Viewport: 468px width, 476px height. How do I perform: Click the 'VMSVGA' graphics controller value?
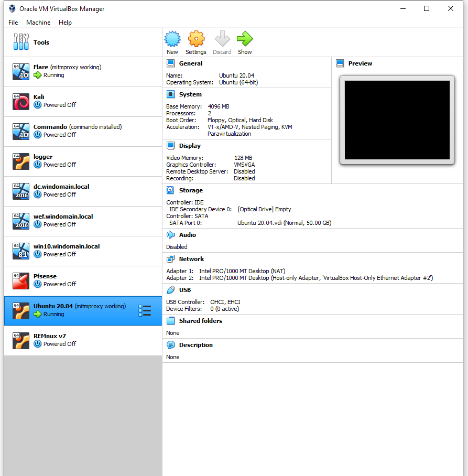tap(244, 165)
